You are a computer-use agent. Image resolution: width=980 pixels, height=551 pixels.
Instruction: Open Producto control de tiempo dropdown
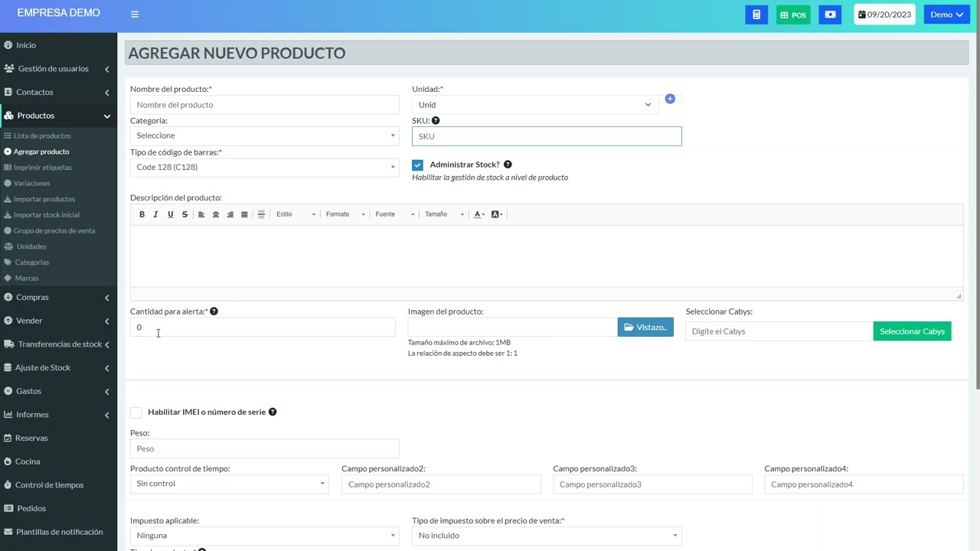(x=230, y=484)
